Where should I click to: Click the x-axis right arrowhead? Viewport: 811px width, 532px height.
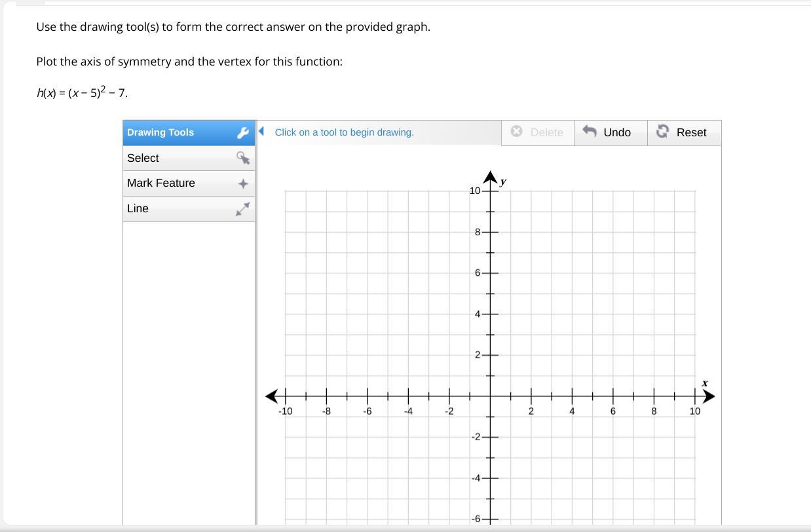tap(708, 396)
